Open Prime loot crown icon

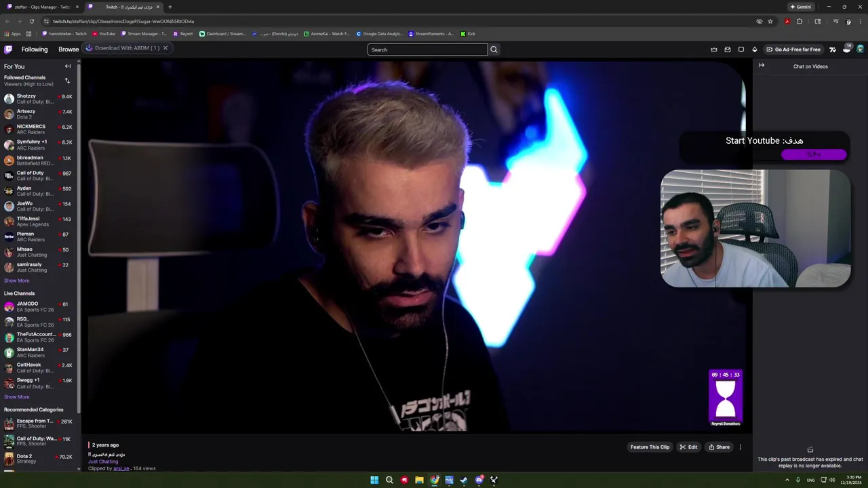coord(713,49)
